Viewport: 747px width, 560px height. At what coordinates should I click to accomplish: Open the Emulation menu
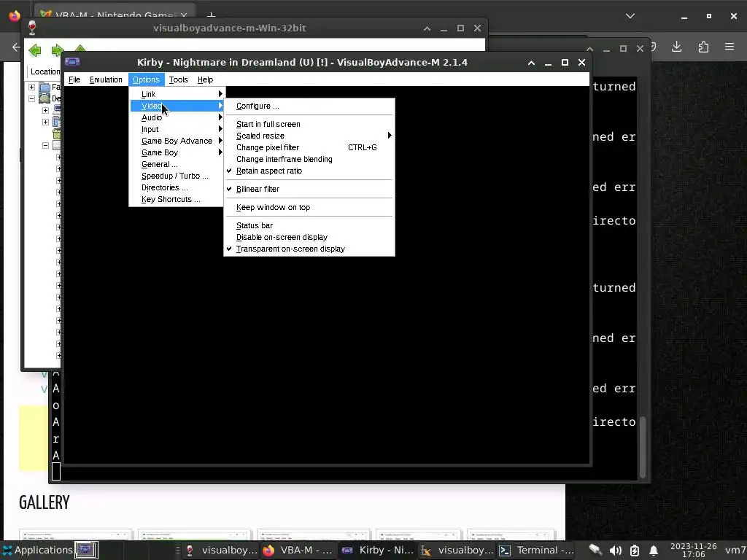(x=106, y=79)
